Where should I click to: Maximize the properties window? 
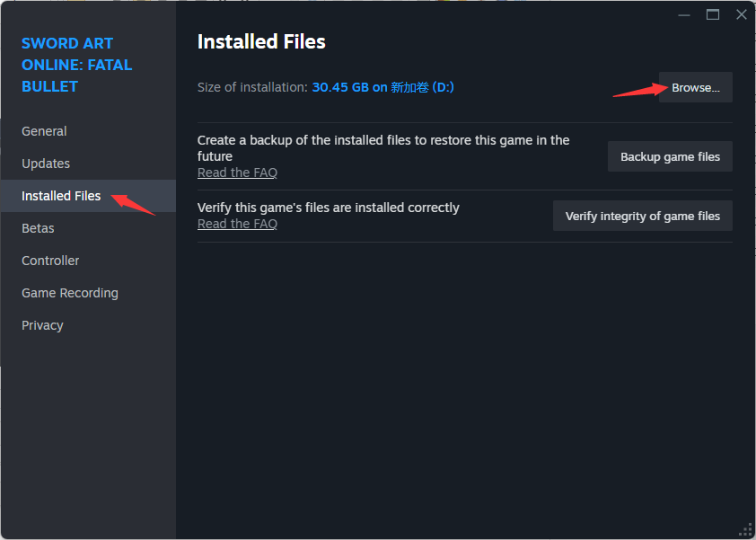(x=713, y=15)
